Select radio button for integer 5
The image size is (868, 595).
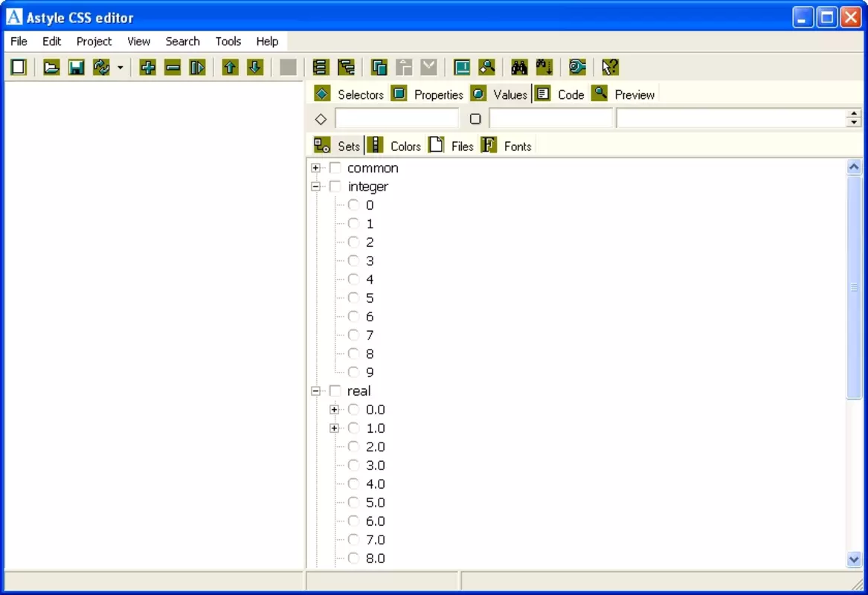[354, 297]
